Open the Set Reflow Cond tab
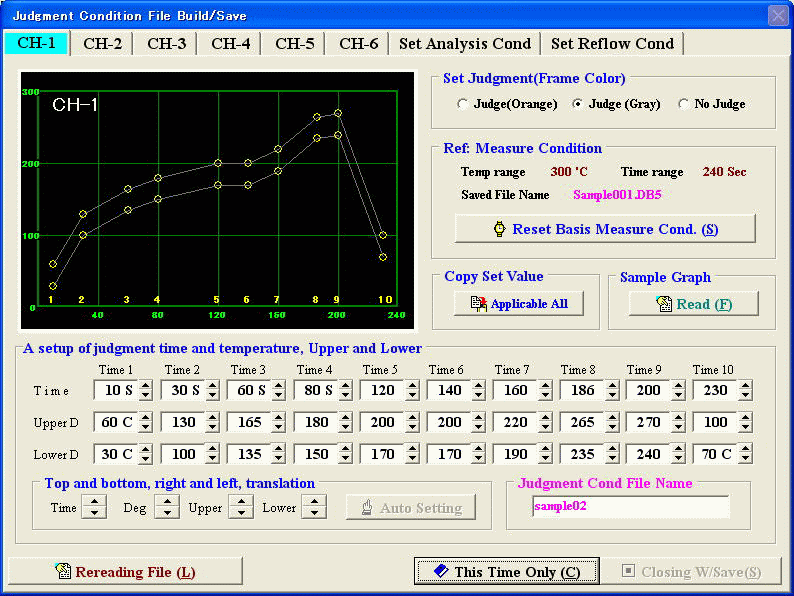The width and height of the screenshot is (794, 596). coord(612,44)
